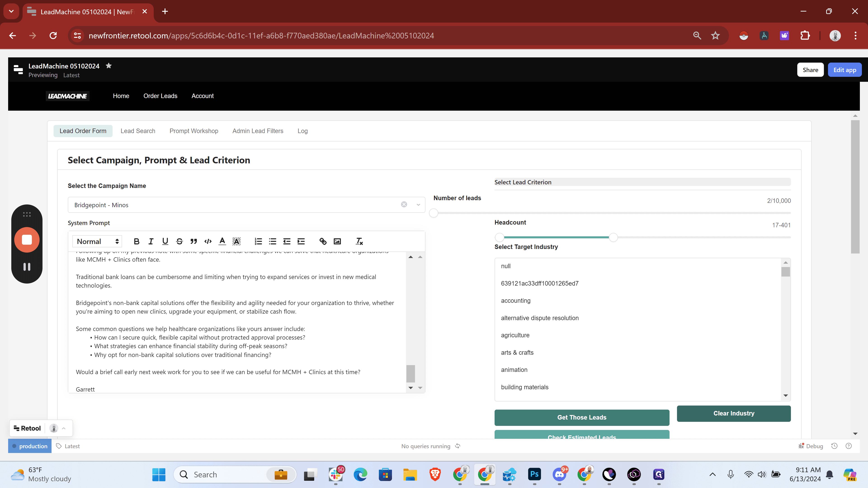The height and width of the screenshot is (488, 868).
Task: Click the Get Those Leads button
Action: 582,417
